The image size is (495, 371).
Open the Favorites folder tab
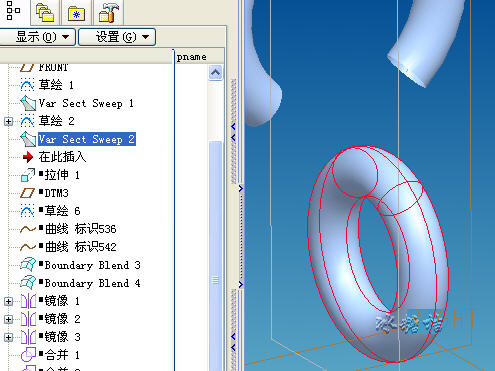pos(76,13)
